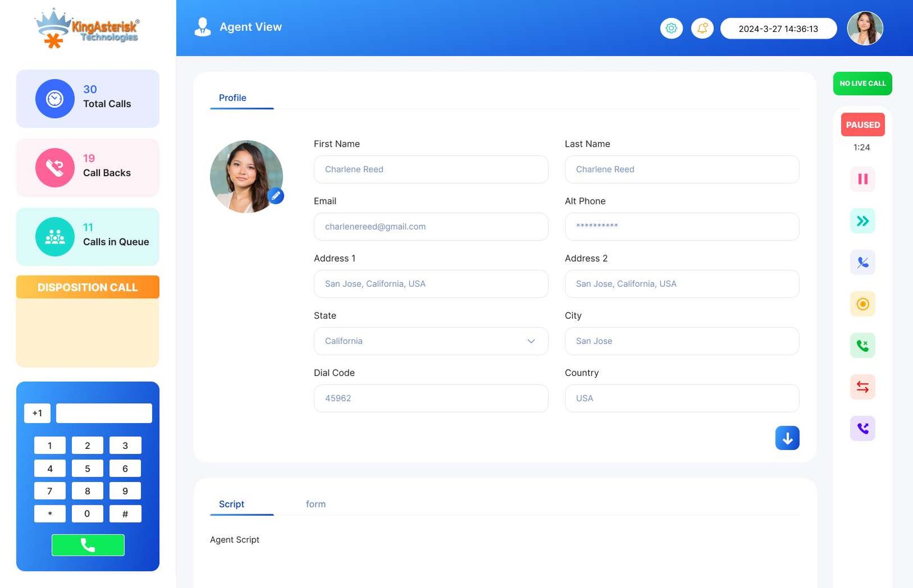Open notifications with the bell icon
The image size is (913, 588).
[x=702, y=28]
